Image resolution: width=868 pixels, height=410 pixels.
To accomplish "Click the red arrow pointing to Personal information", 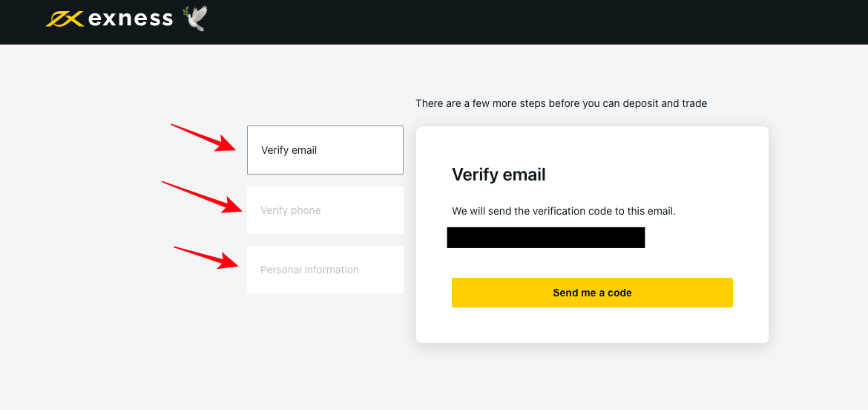I will coord(206,258).
